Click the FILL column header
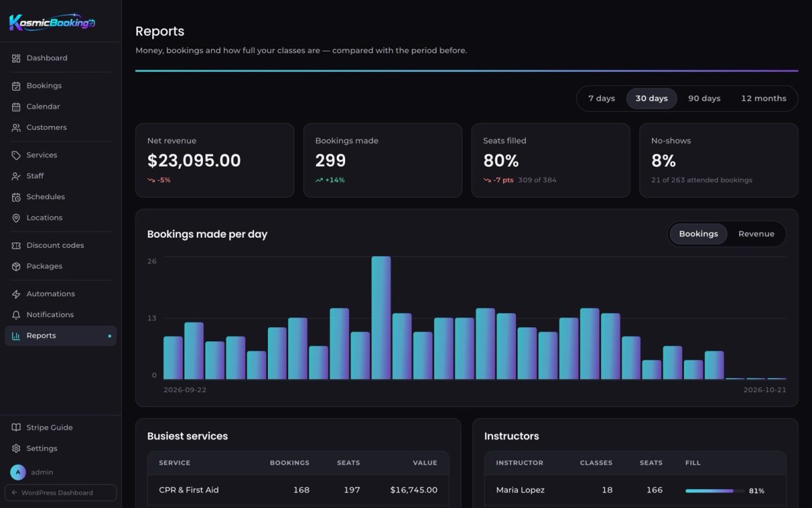This screenshot has width=812, height=508. pyautogui.click(x=693, y=463)
